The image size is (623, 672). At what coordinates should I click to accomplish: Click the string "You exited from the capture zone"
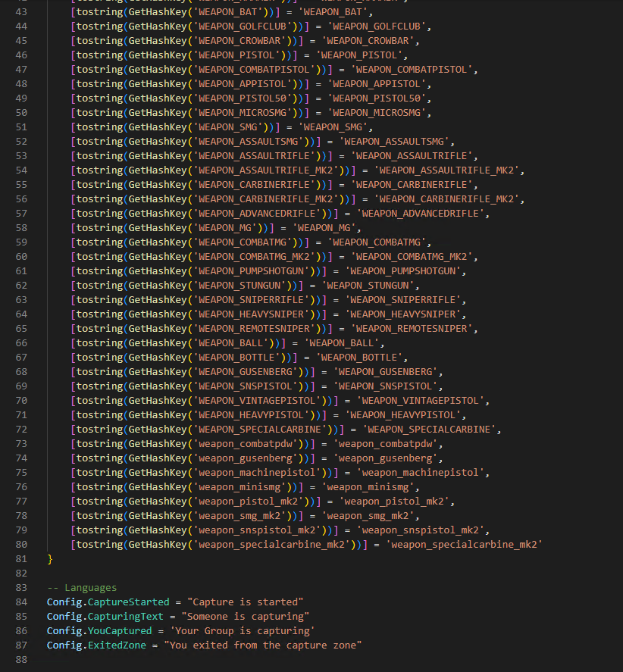click(x=263, y=645)
